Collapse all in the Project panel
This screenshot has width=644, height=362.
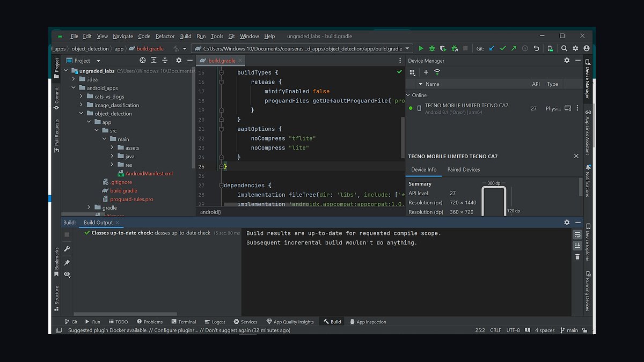pos(165,61)
